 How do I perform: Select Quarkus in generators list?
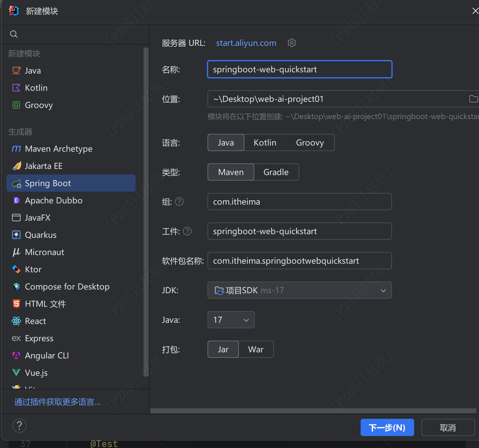71,235
